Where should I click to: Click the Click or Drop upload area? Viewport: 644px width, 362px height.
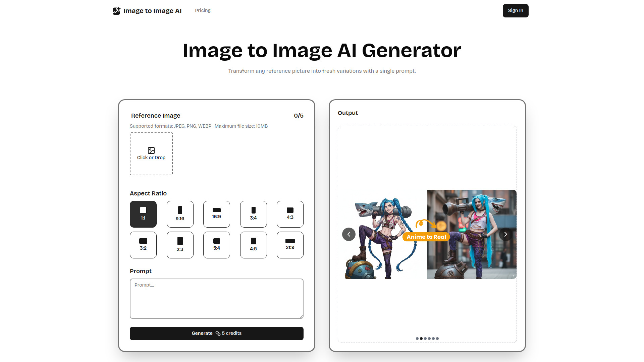tap(151, 154)
